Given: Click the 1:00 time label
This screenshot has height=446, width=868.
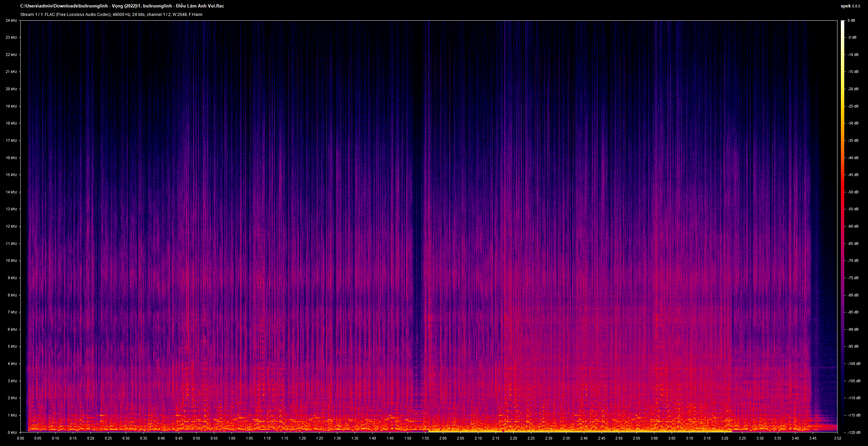Looking at the screenshot, I should [232, 438].
